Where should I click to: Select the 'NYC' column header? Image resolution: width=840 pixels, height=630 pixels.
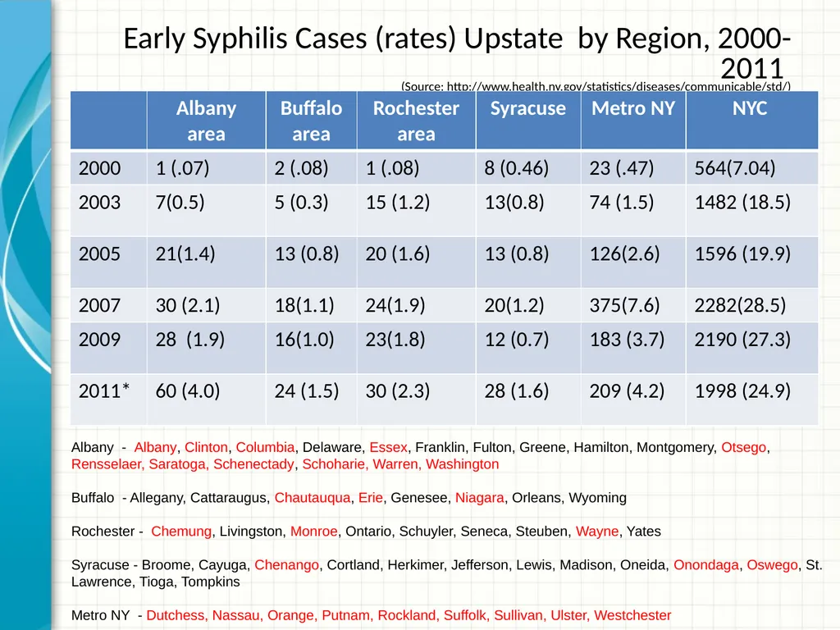tap(751, 121)
